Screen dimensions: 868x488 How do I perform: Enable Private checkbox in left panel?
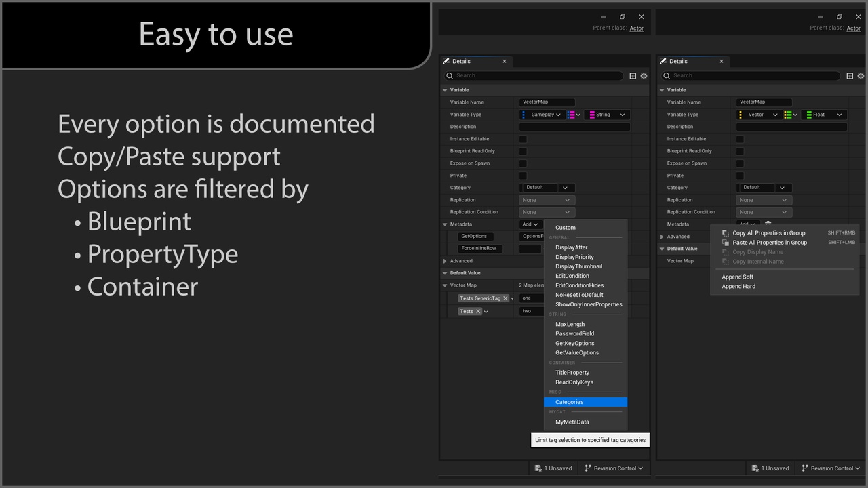click(x=523, y=176)
